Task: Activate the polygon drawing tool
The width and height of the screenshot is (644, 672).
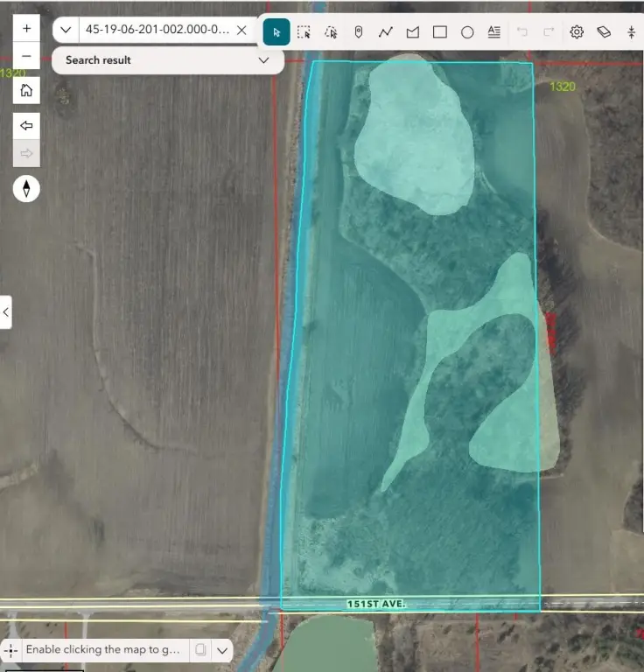Action: point(412,32)
